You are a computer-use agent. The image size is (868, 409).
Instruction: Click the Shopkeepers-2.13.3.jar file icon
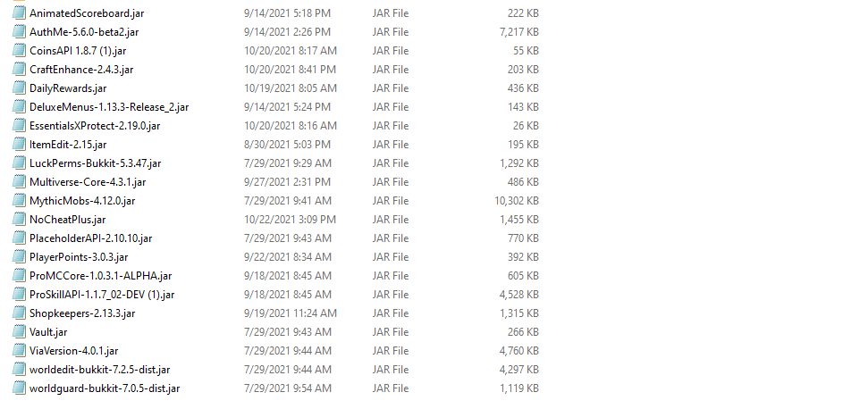tap(20, 313)
